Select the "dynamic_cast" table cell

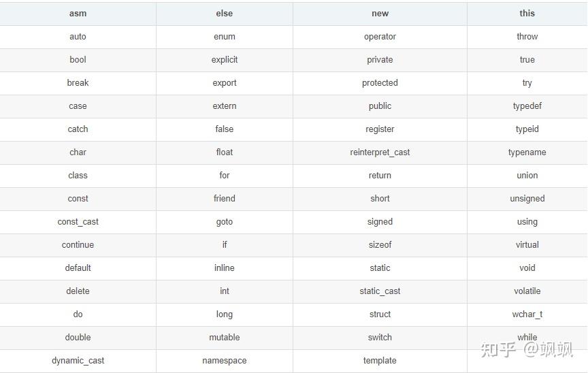78,361
